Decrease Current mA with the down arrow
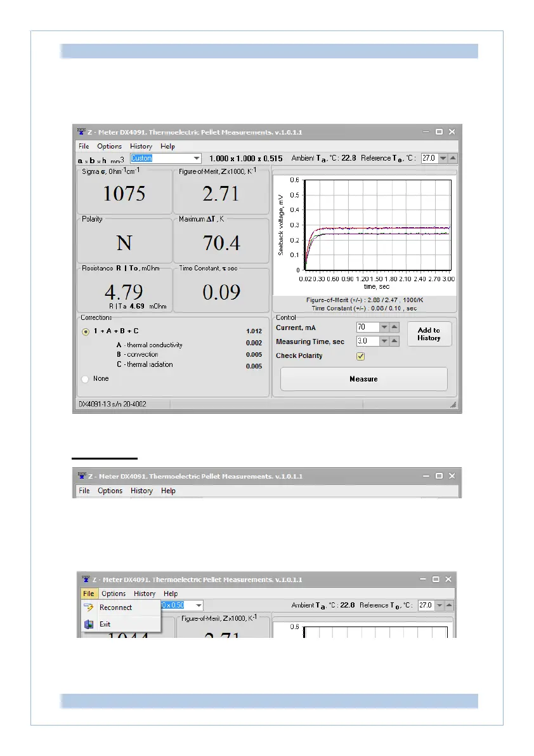 [384, 328]
